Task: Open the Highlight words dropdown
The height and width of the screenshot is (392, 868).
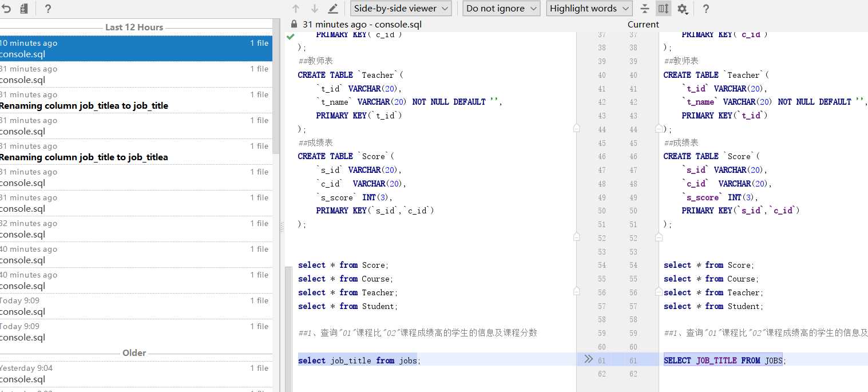Action: (589, 9)
